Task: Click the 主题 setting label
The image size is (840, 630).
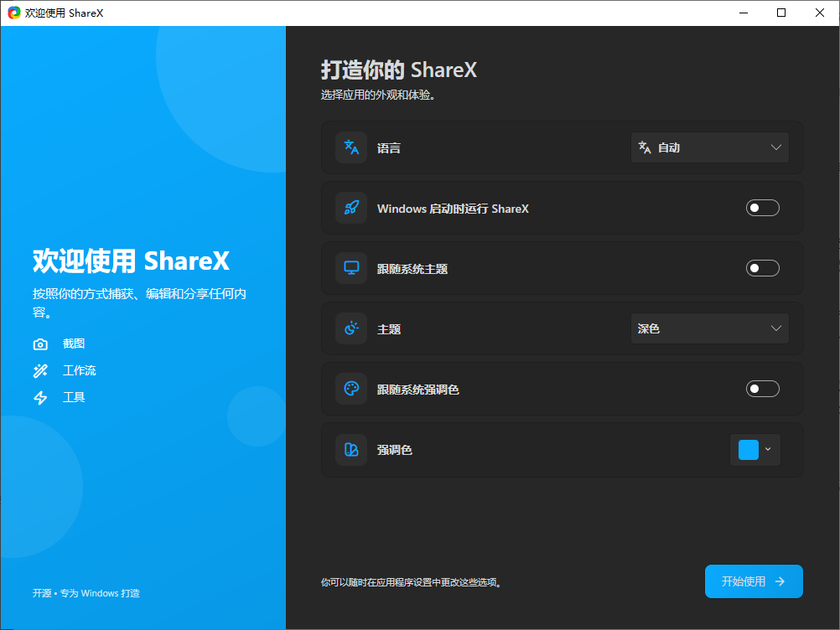Action: [389, 329]
